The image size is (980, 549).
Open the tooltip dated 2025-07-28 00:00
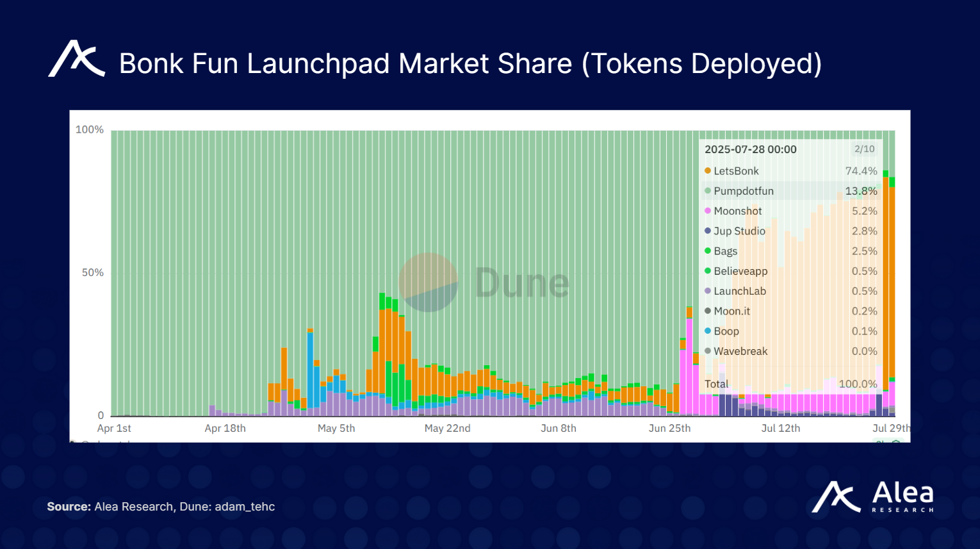pos(751,149)
